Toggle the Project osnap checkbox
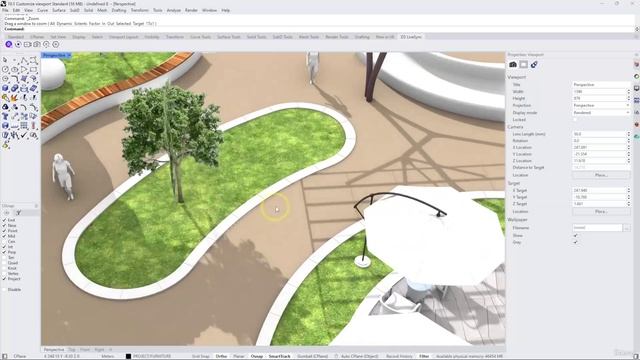Image resolution: width=640 pixels, height=360 pixels. click(4, 279)
